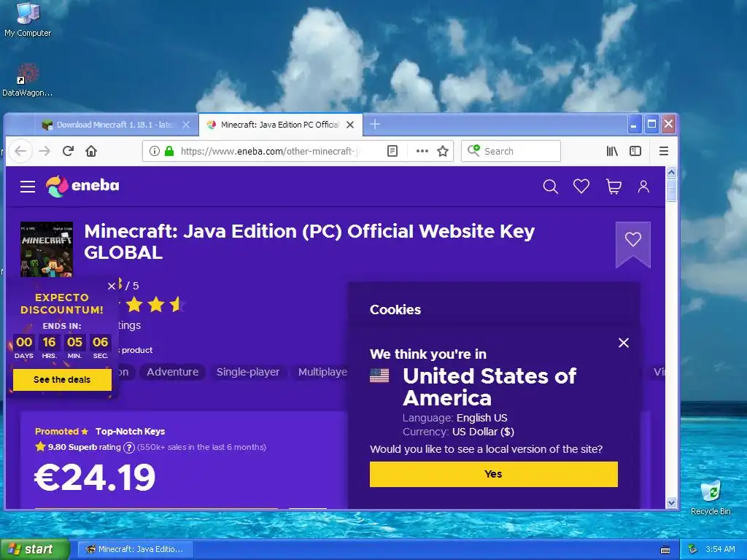Click the Minecraft product cover thumbnail
Screen dimensions: 747x560
47,249
